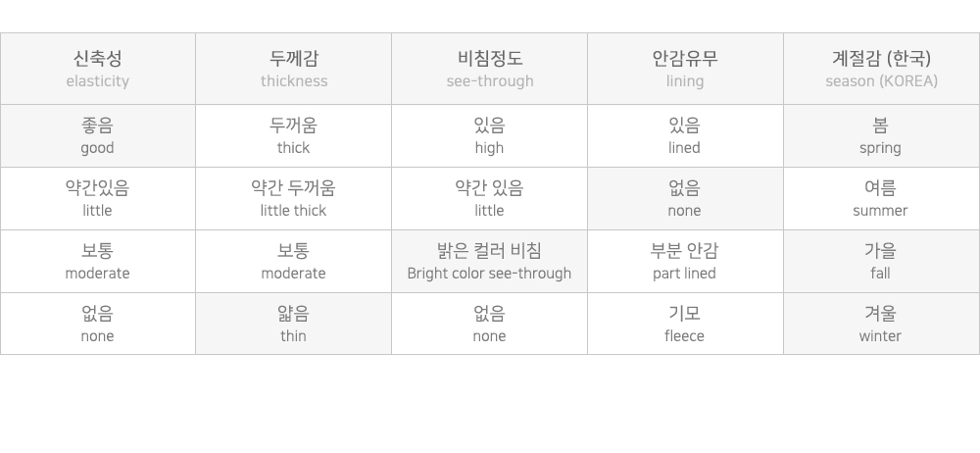This screenshot has width=980, height=453.
Task: Select the 'thin' thickness cell
Action: (293, 325)
